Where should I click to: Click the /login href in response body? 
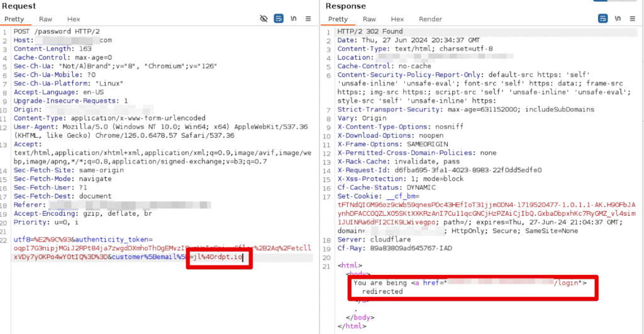point(569,283)
